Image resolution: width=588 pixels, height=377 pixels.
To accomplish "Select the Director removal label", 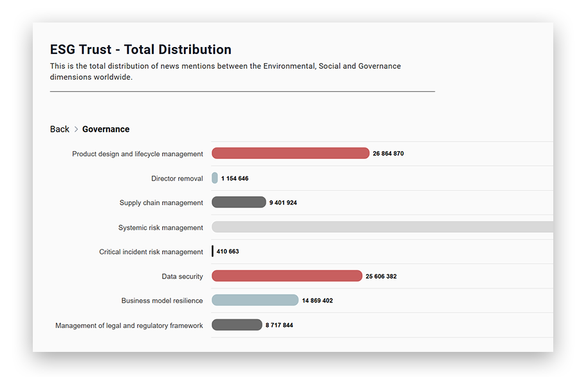I will [177, 178].
